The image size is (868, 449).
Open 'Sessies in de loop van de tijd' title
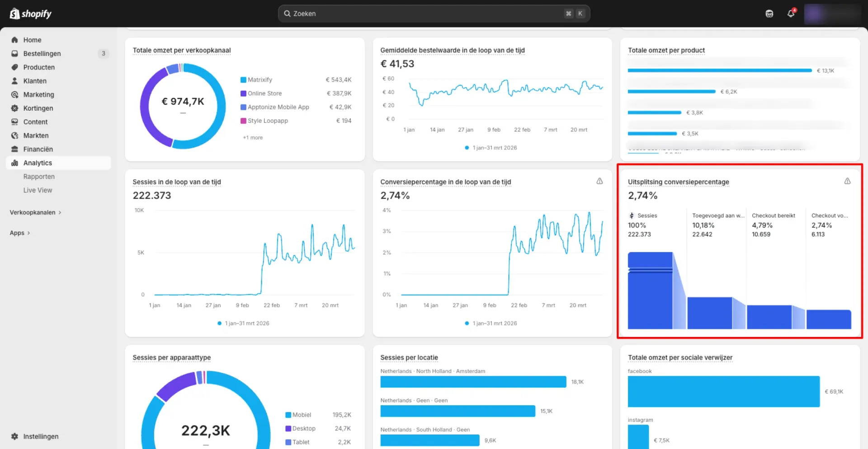[177, 182]
